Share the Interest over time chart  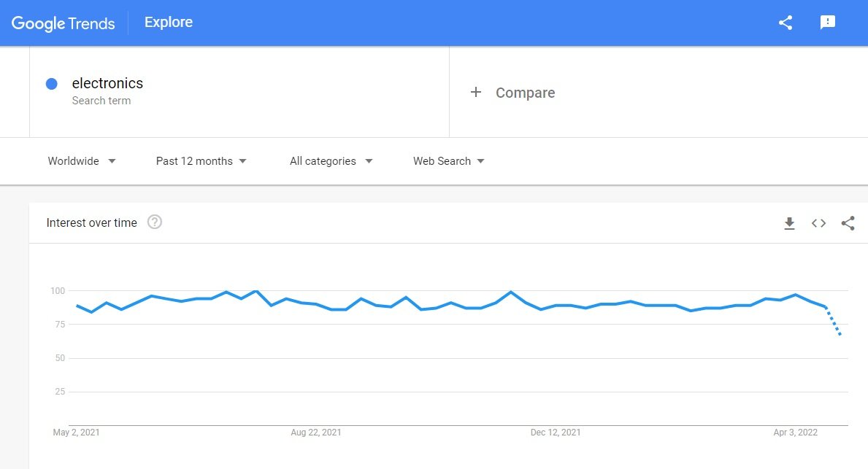point(848,223)
